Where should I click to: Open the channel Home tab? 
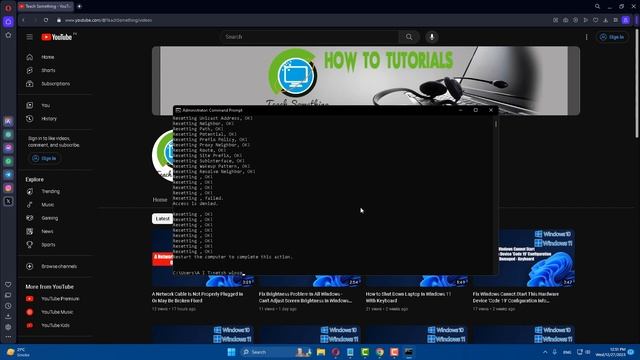point(160,200)
